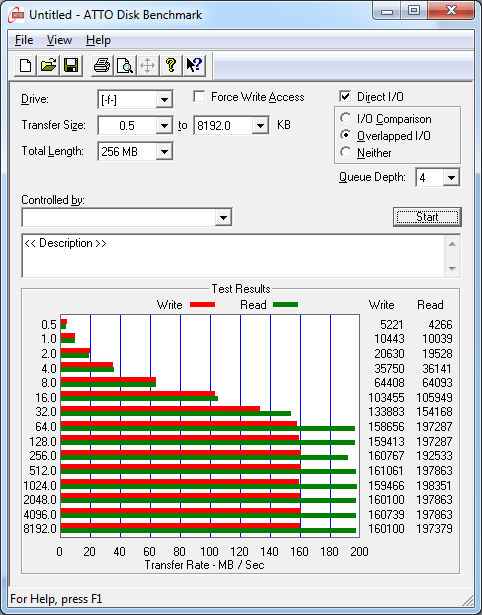Enable Force Write Access checkbox
The height and width of the screenshot is (615, 482).
[x=199, y=96]
